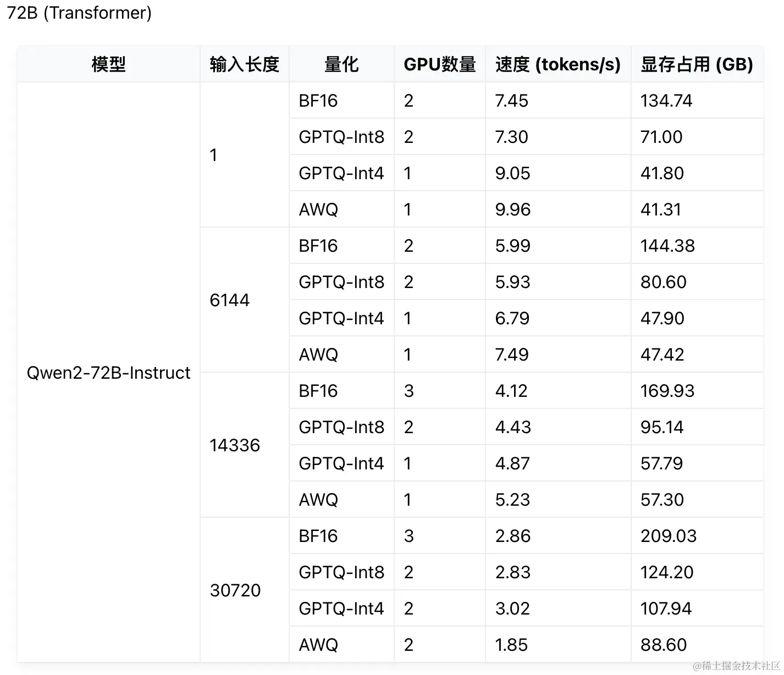Select the memory value '95.14'

pos(662,427)
